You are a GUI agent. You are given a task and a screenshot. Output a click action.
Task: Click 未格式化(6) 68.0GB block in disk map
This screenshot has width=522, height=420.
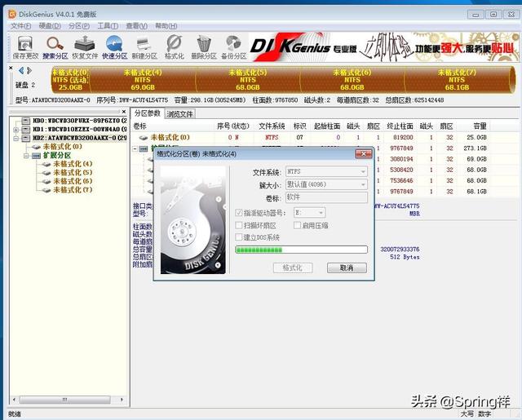coord(352,80)
